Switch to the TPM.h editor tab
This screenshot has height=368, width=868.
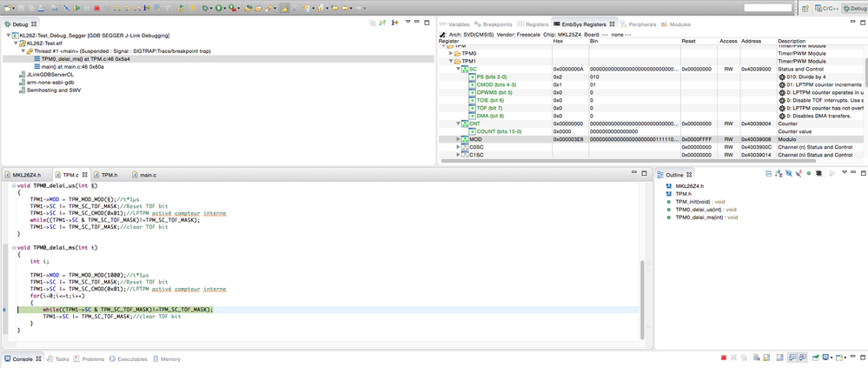coord(105,175)
